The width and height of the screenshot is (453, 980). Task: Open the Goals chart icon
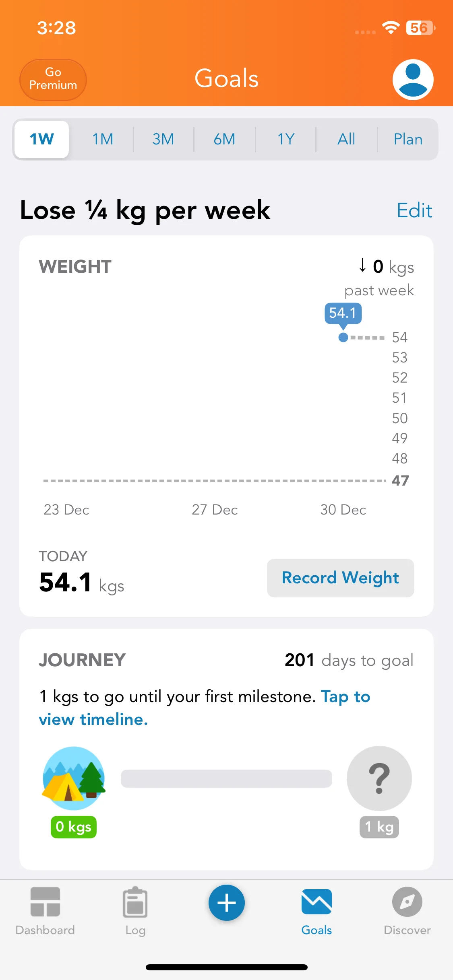[x=316, y=902]
